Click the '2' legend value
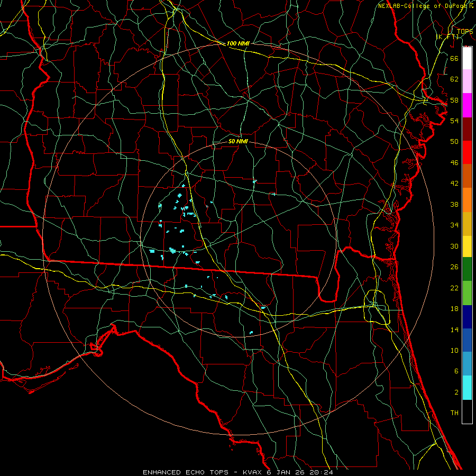 pos(456,392)
